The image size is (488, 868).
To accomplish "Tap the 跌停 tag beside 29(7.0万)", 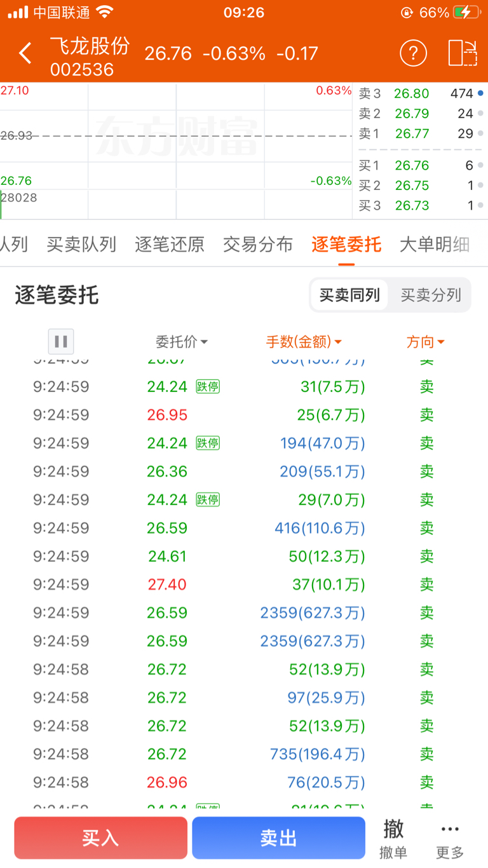I will 207,499.
